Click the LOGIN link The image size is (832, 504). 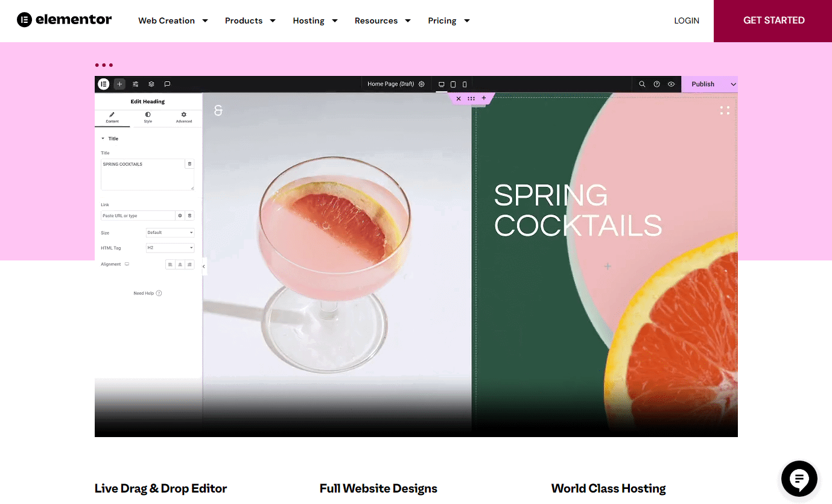(687, 20)
